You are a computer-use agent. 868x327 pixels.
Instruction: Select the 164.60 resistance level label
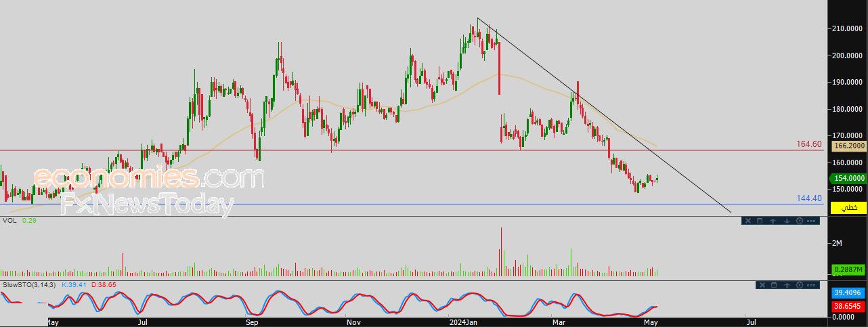[810, 144]
